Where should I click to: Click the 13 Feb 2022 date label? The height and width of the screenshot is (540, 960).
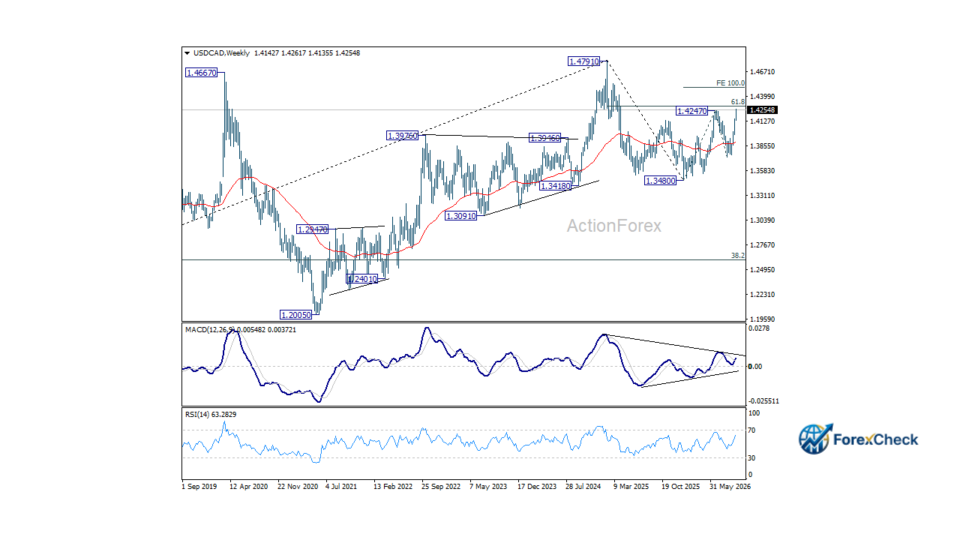(393, 487)
